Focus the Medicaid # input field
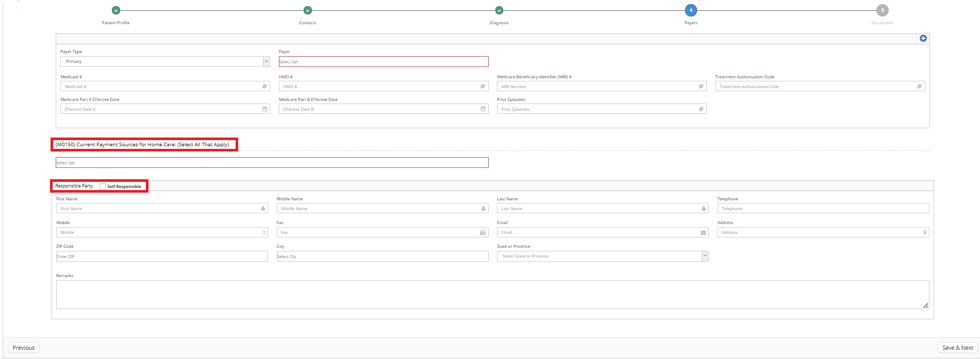The height and width of the screenshot is (359, 980). (165, 87)
